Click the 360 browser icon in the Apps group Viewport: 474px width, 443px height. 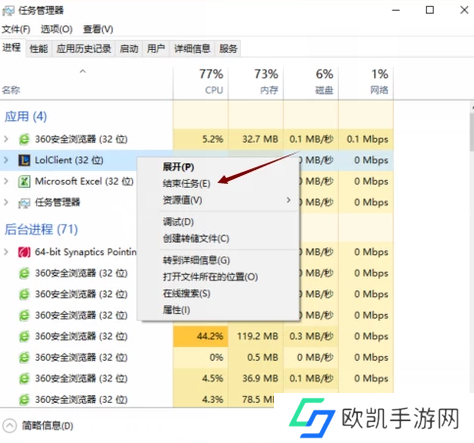pos(24,139)
